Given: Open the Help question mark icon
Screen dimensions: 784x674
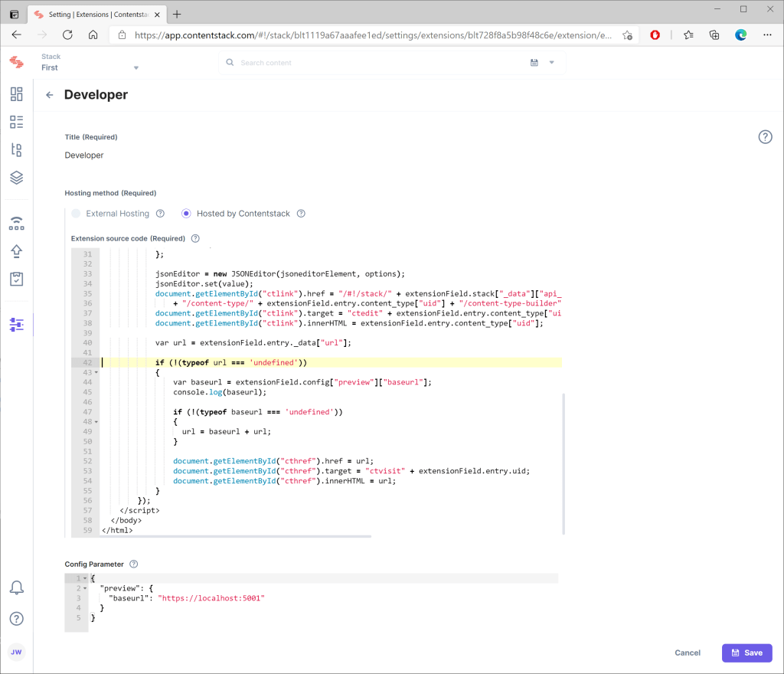Looking at the screenshot, I should (17, 618).
